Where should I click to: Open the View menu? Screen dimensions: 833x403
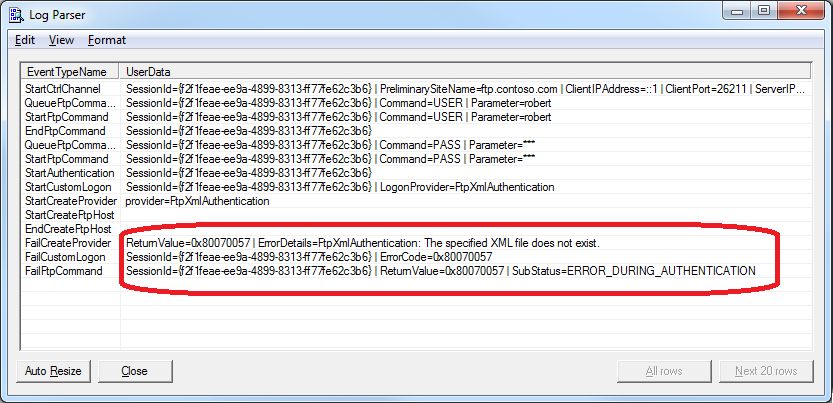[61, 40]
